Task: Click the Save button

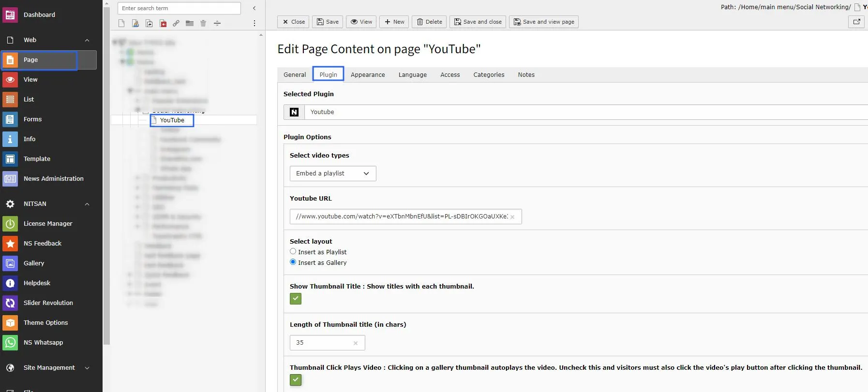Action: pyautogui.click(x=328, y=22)
